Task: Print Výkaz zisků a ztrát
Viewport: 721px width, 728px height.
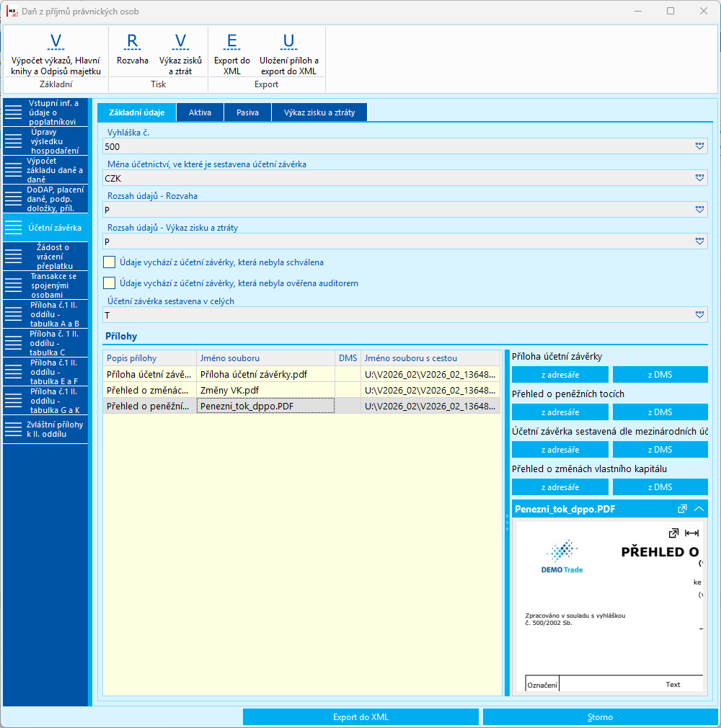Action: point(180,53)
